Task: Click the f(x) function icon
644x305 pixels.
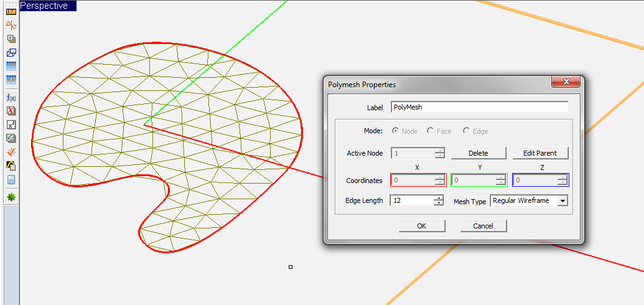Action: (11, 97)
